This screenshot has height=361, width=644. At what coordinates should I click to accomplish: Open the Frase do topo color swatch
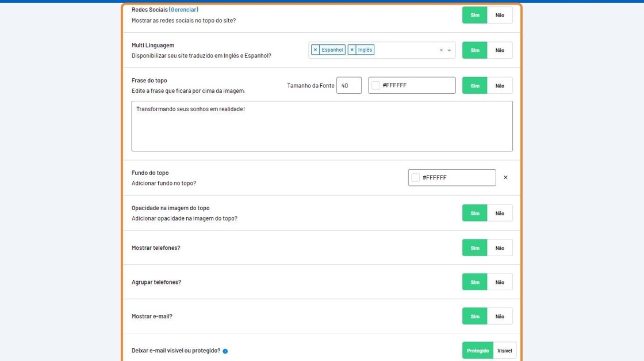tap(376, 86)
